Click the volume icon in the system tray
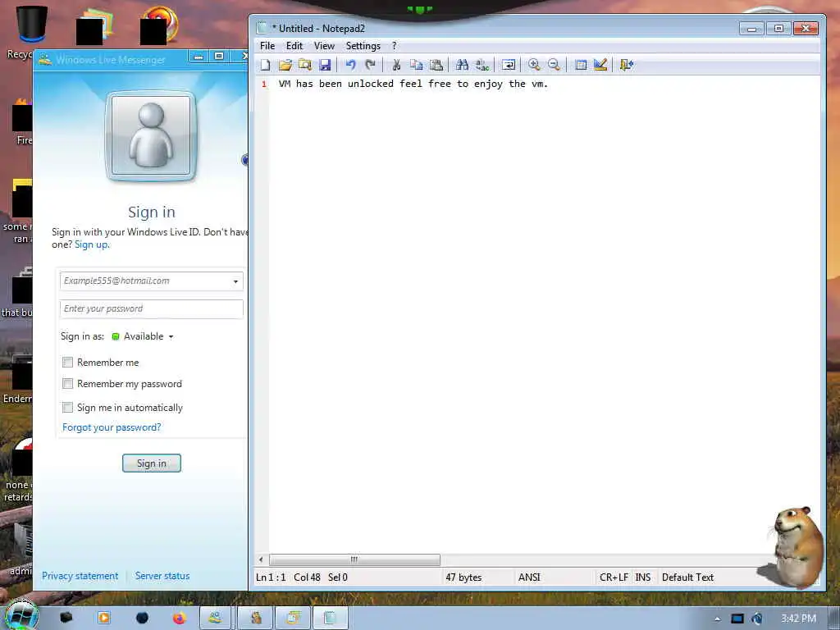Image resolution: width=840 pixels, height=630 pixels. pyautogui.click(x=757, y=619)
